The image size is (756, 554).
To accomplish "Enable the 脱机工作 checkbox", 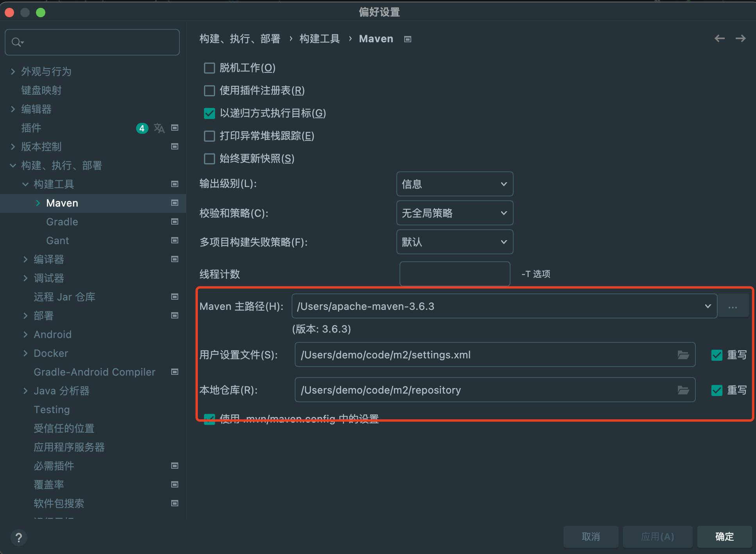I will [210, 68].
